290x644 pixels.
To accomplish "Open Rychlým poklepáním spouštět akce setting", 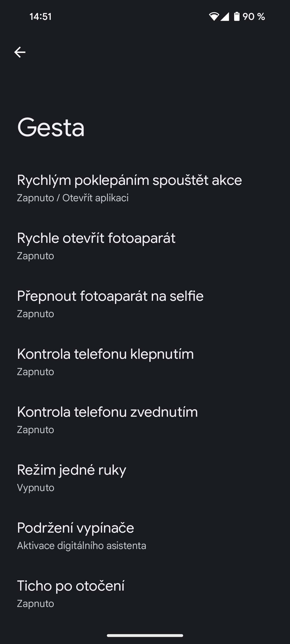I will (x=145, y=189).
